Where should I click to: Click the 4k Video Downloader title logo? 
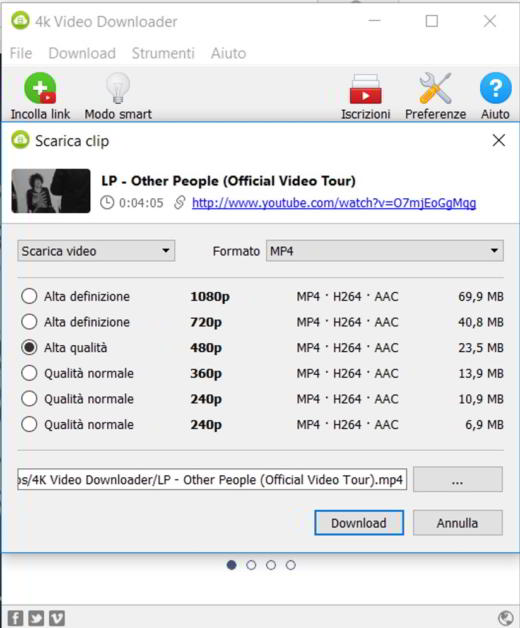point(20,21)
